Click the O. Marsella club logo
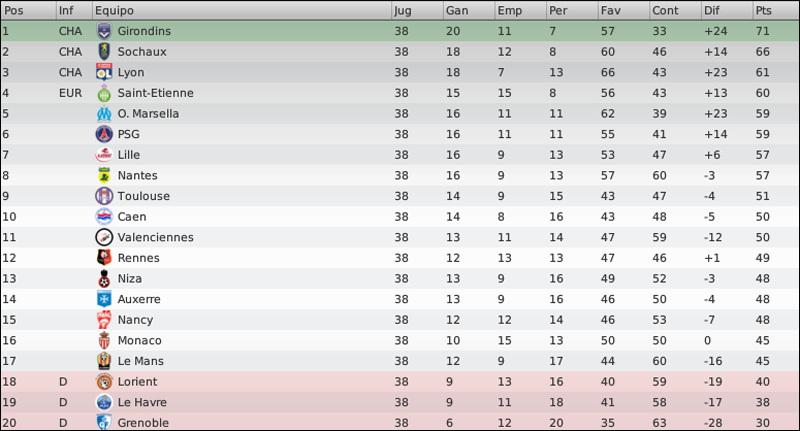The height and width of the screenshot is (431, 800). (104, 114)
